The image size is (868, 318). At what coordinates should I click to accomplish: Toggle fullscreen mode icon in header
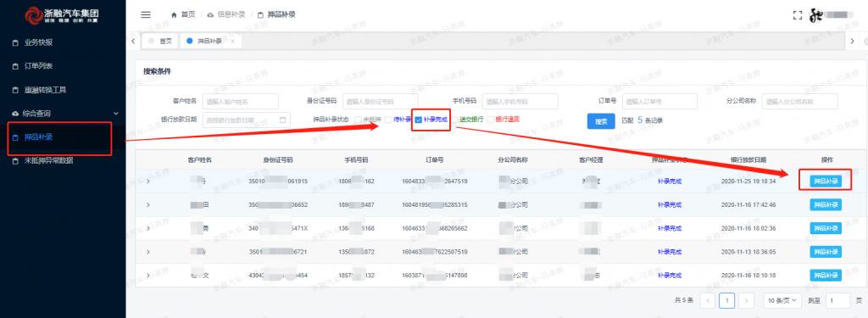click(797, 15)
